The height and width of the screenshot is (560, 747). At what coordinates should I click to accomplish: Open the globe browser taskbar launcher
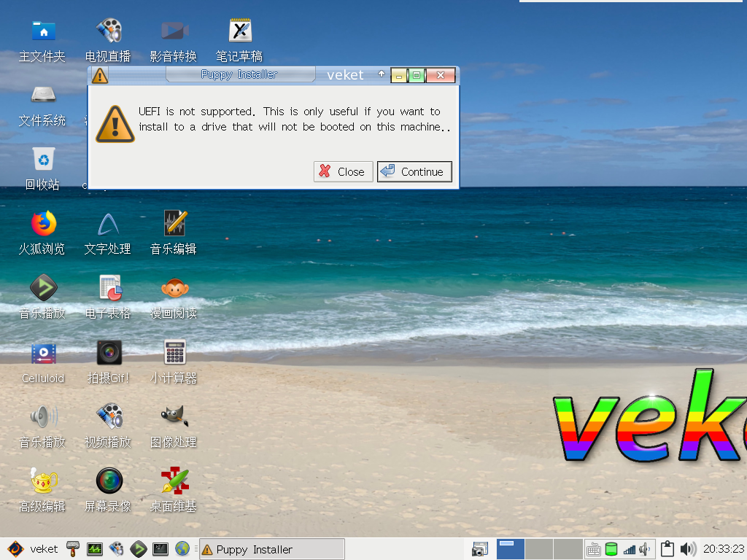tap(182, 549)
